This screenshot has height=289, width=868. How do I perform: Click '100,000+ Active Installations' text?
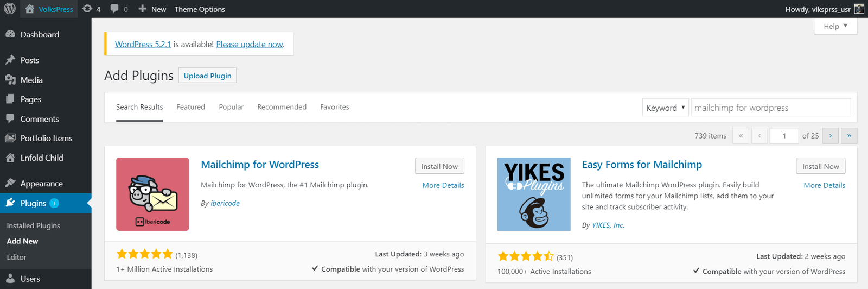544,271
